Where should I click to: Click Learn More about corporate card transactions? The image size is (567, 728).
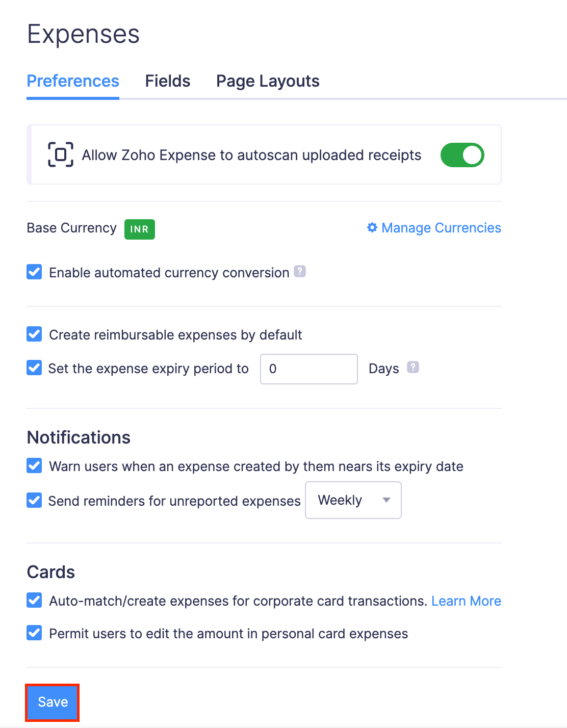point(466,601)
